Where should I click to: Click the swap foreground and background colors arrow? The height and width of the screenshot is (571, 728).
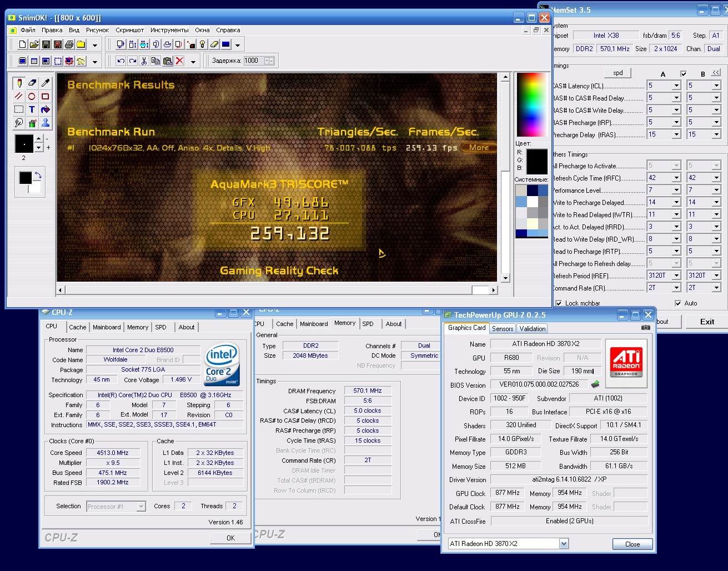tap(38, 176)
